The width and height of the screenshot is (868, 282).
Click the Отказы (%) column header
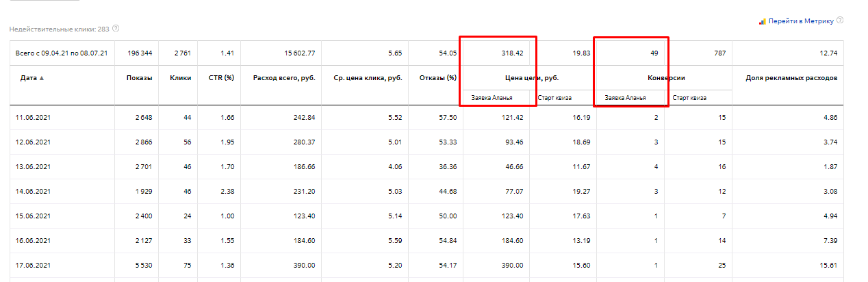tap(437, 78)
